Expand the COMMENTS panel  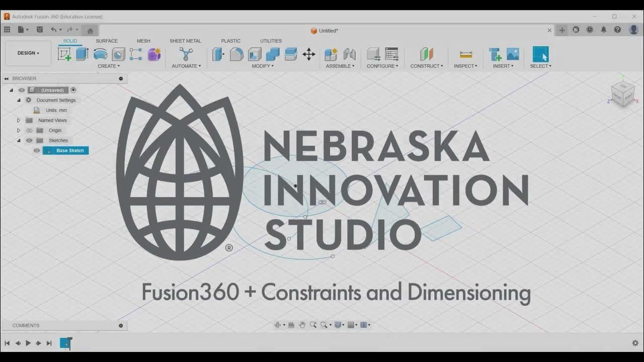(x=121, y=326)
